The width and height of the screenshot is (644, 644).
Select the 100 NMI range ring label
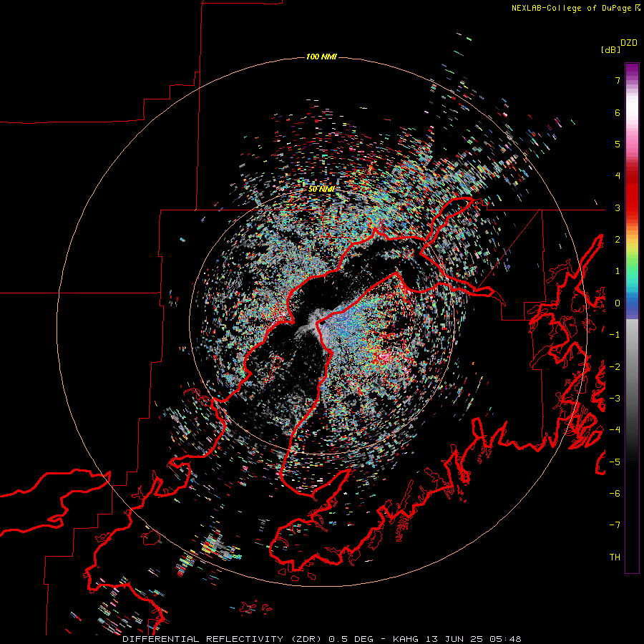[321, 57]
